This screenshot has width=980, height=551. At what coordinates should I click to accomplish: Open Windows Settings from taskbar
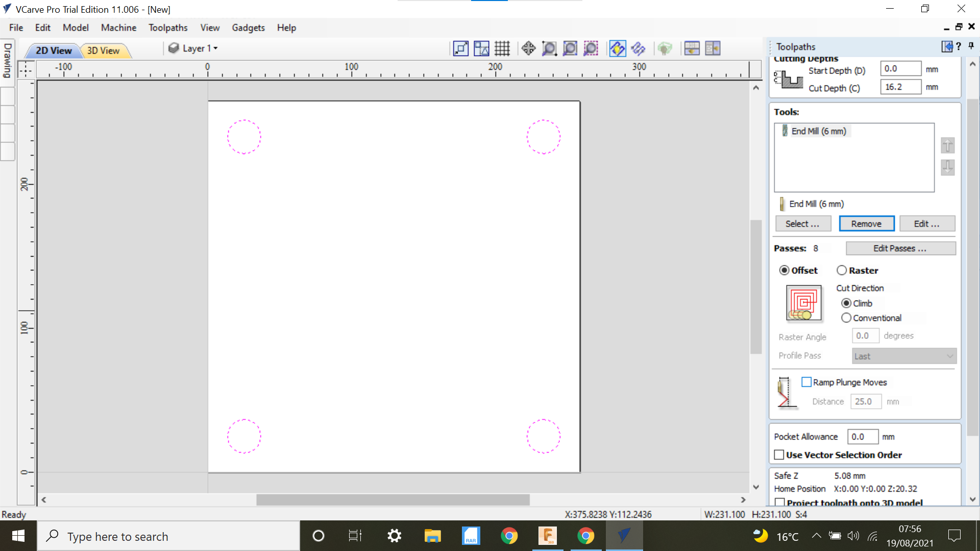coord(394,536)
